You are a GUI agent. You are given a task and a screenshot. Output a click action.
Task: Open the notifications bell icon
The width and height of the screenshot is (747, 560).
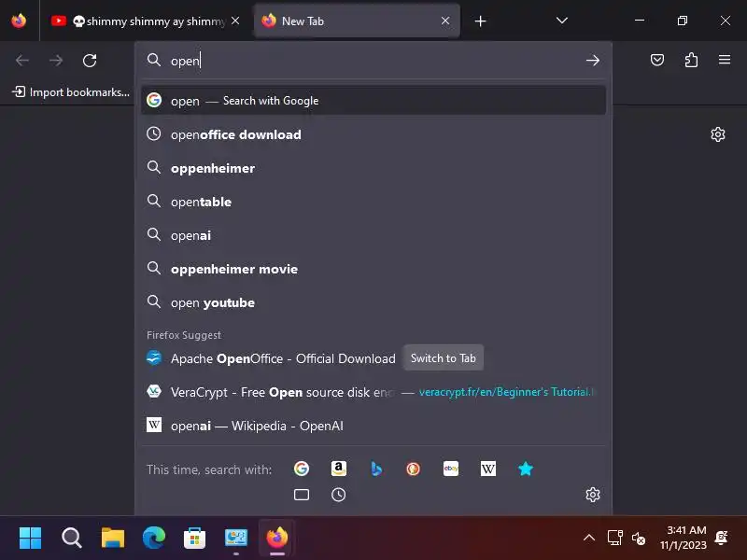722,539
